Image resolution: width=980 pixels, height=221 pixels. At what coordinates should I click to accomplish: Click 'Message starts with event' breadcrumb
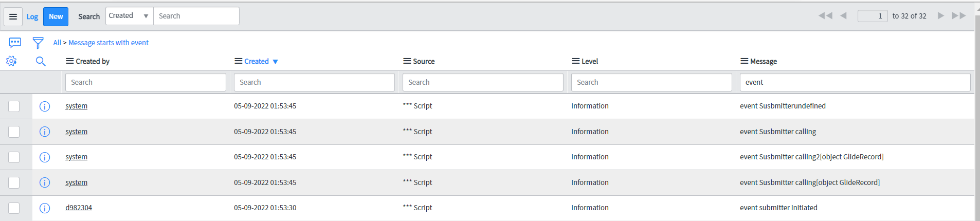click(108, 43)
